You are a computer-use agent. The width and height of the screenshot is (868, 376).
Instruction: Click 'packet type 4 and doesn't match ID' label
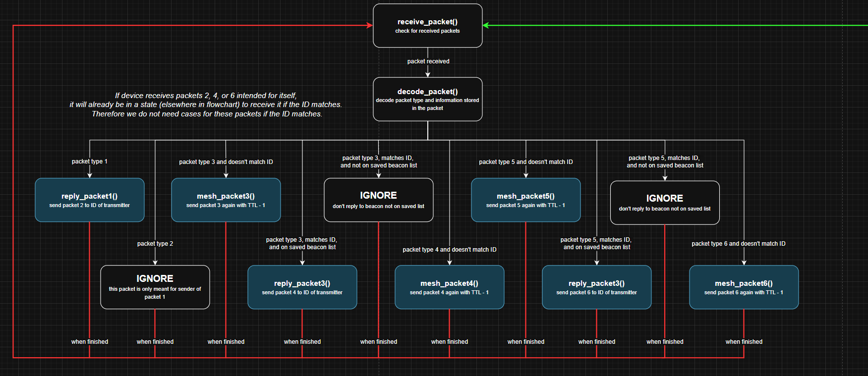pos(450,250)
